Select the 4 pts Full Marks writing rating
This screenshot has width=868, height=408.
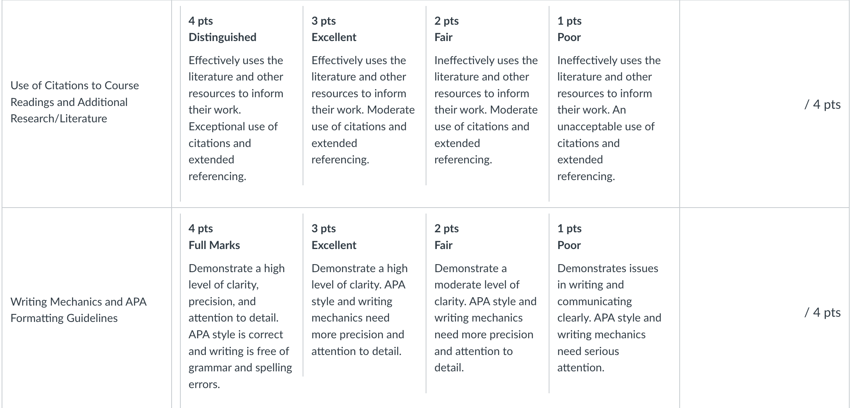point(241,311)
